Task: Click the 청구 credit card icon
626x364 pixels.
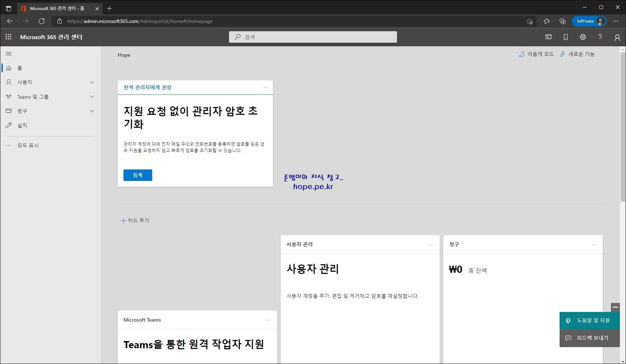Action: click(x=9, y=111)
